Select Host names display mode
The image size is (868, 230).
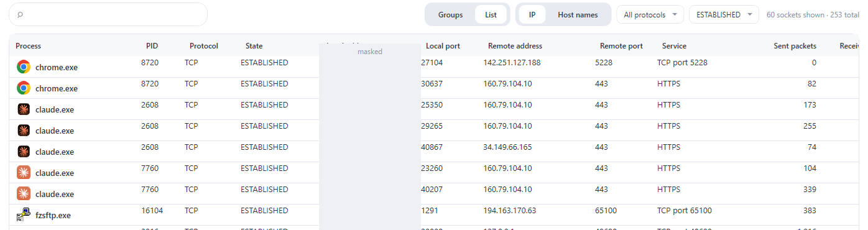point(578,15)
